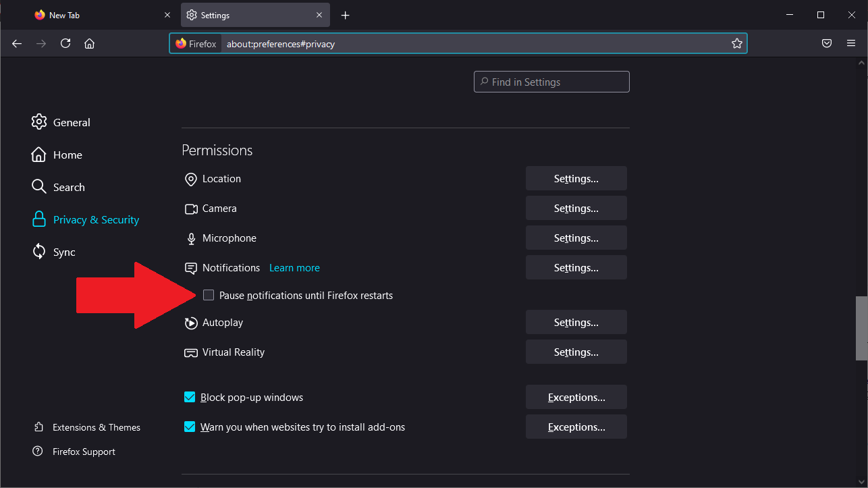
Task: Click the Microphone permission icon
Action: click(x=190, y=238)
